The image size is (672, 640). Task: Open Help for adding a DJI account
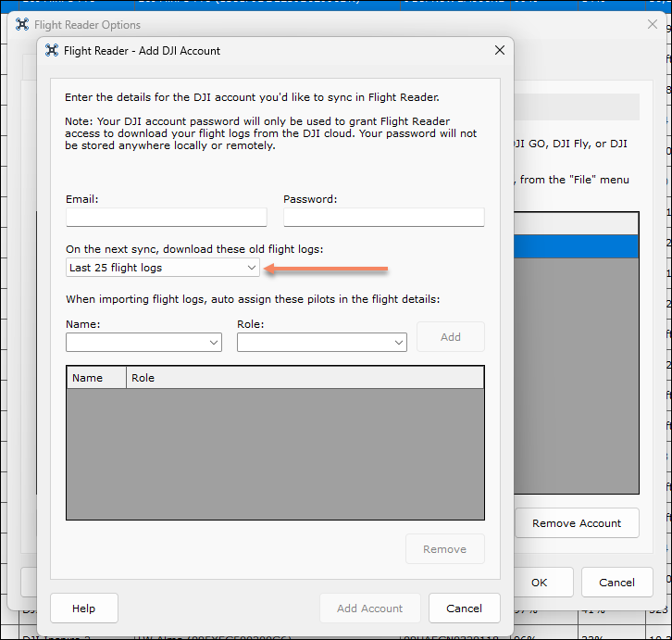[84, 609]
